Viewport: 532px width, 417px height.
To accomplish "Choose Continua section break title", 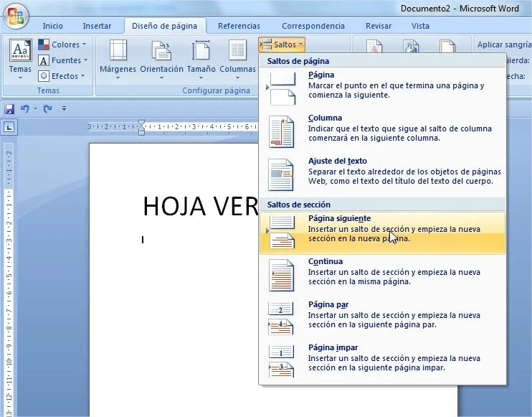I will coord(326,261).
